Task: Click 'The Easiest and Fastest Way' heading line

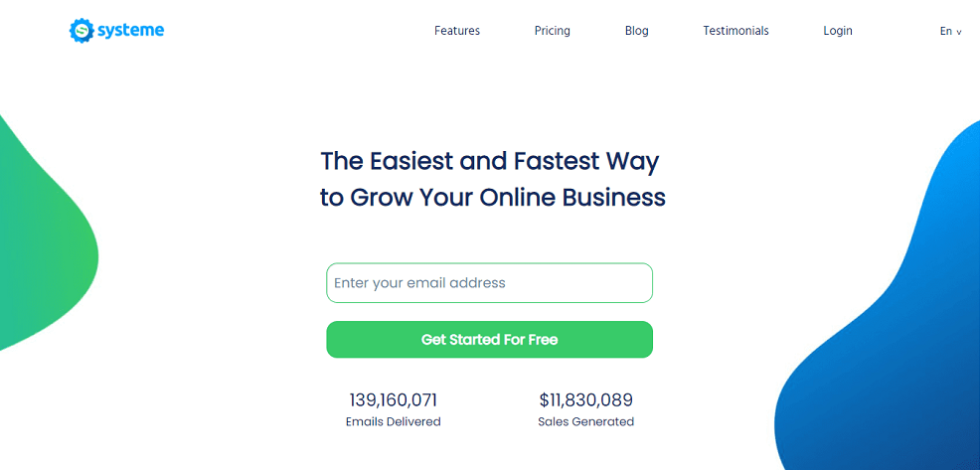Action: point(490,161)
